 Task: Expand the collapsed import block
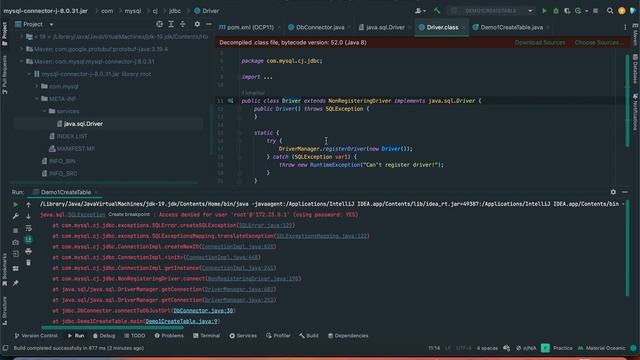point(267,77)
